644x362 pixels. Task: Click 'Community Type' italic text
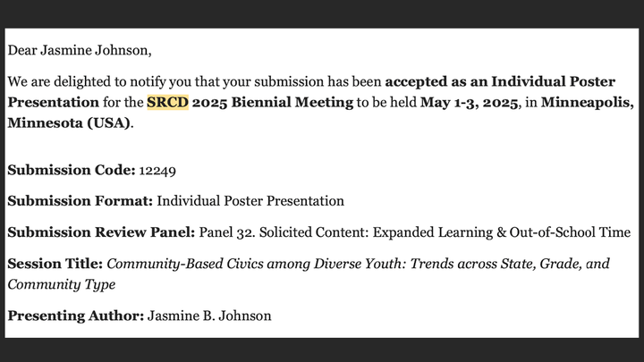pos(62,284)
